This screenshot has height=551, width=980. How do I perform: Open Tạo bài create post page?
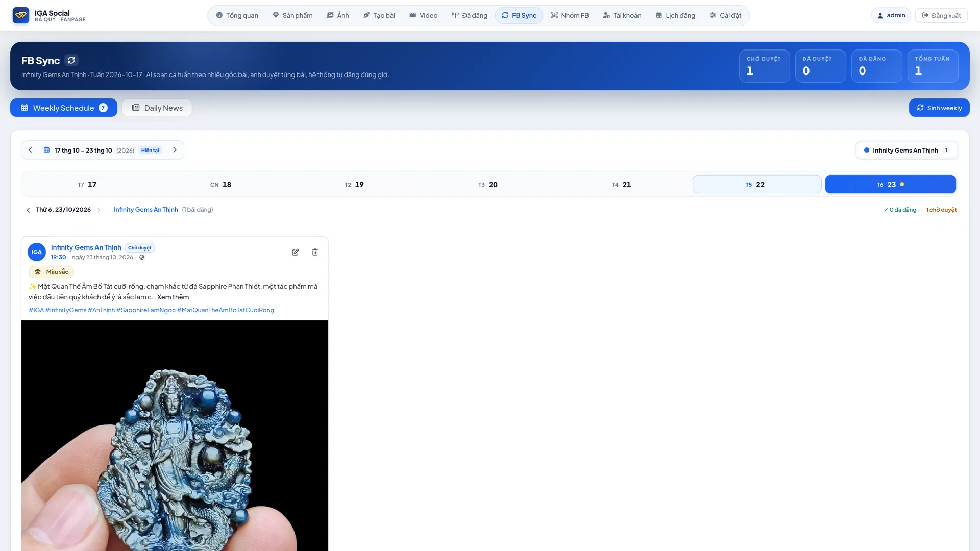coord(379,15)
